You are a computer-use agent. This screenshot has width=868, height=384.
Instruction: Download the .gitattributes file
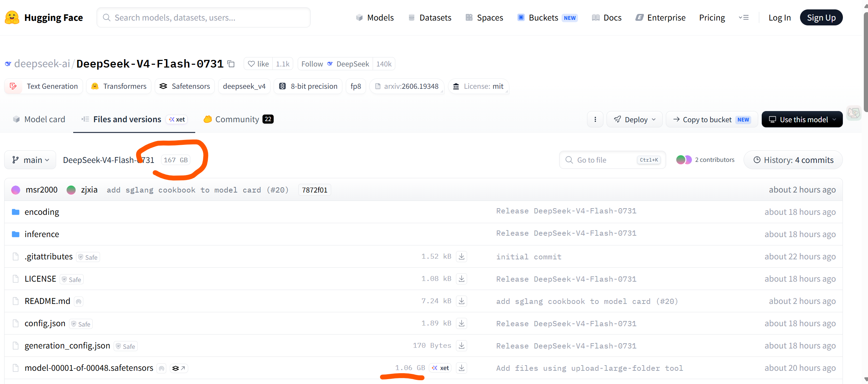[x=462, y=257]
